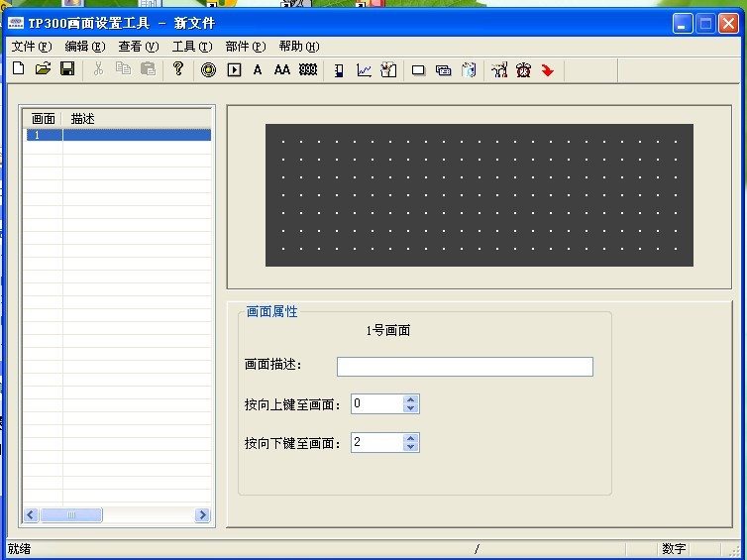
Task: Click the help question mark icon
Action: click(178, 69)
